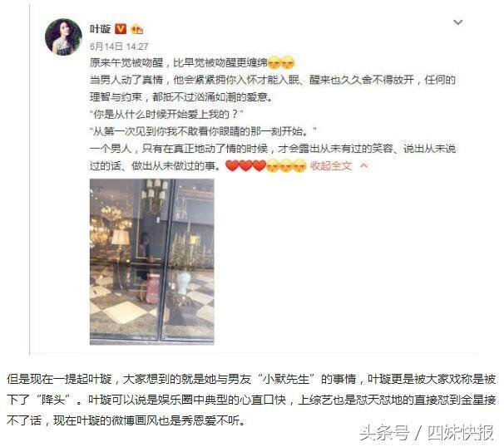Image resolution: width=504 pixels, height=447 pixels.
Task: Click the membership crown badge icon
Action: 136,29
